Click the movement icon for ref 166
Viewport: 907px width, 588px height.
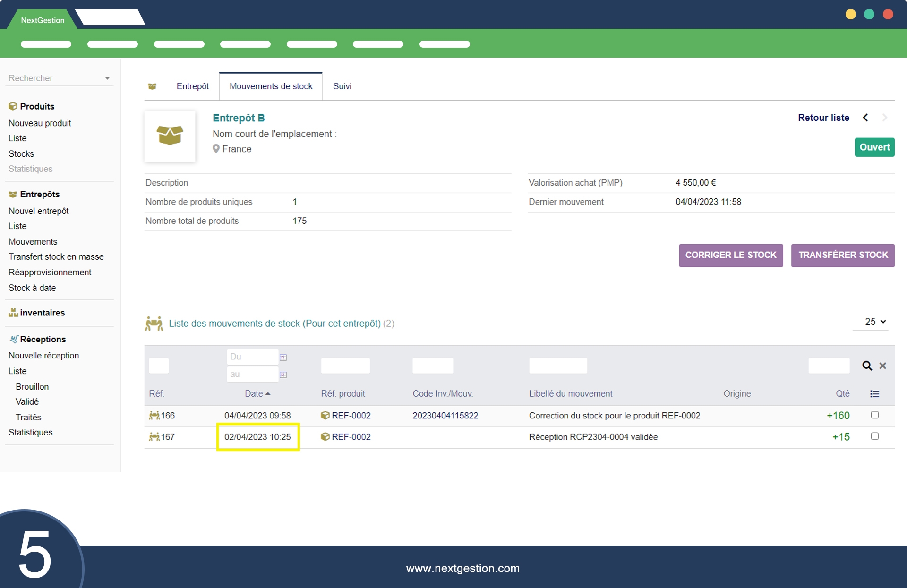coord(154,416)
